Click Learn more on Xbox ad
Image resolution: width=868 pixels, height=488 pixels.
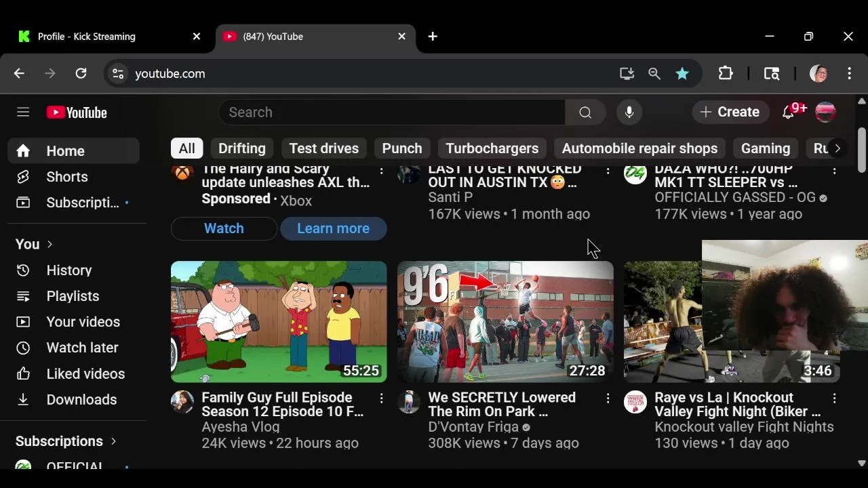pos(333,228)
